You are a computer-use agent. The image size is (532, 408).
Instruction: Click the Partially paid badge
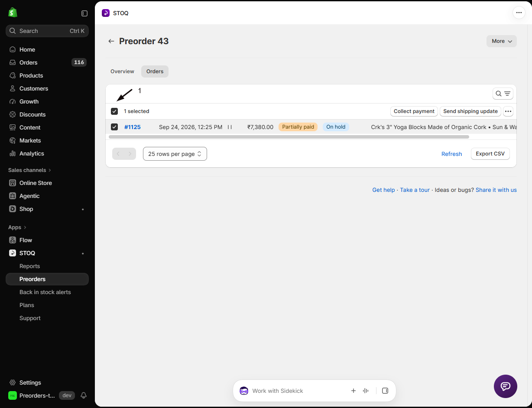click(298, 127)
